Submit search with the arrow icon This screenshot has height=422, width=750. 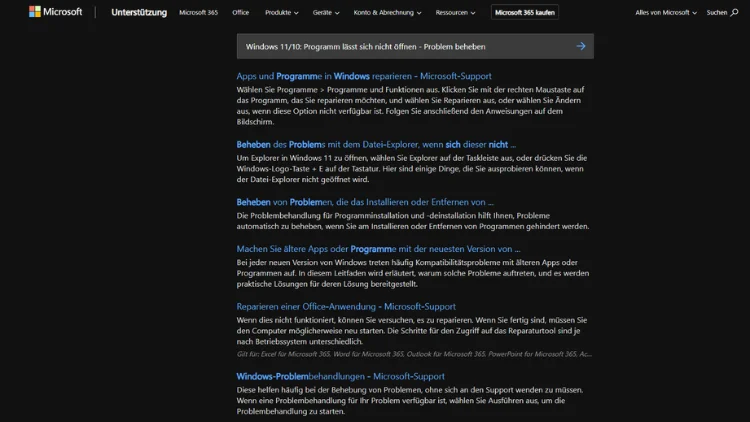pos(581,46)
